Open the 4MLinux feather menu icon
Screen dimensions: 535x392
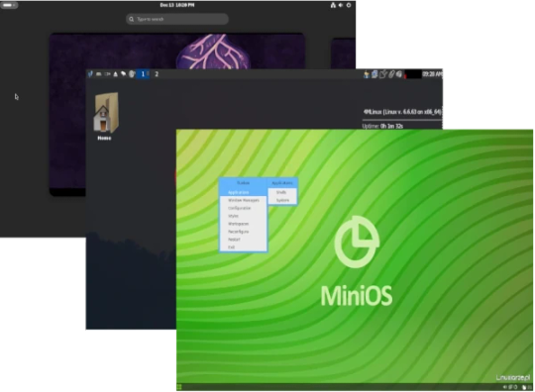[x=90, y=74]
